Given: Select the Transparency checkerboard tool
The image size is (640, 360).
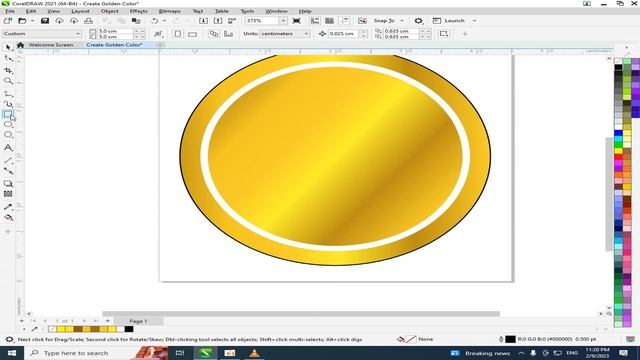Looking at the screenshot, I should 8,194.
